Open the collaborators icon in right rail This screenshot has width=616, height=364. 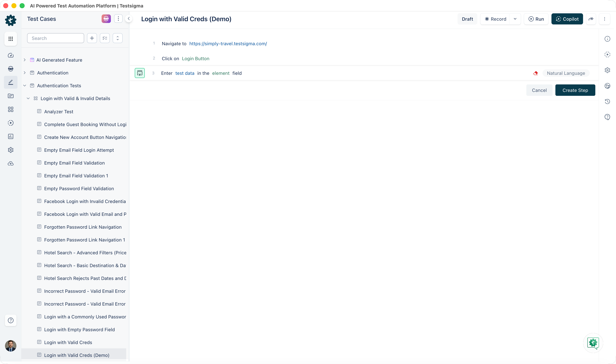point(607,86)
